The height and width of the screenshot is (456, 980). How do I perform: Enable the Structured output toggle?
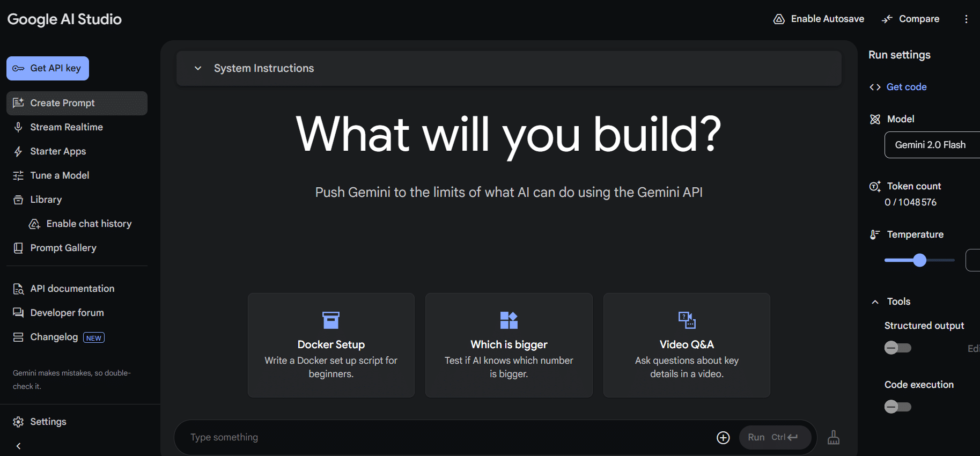897,348
